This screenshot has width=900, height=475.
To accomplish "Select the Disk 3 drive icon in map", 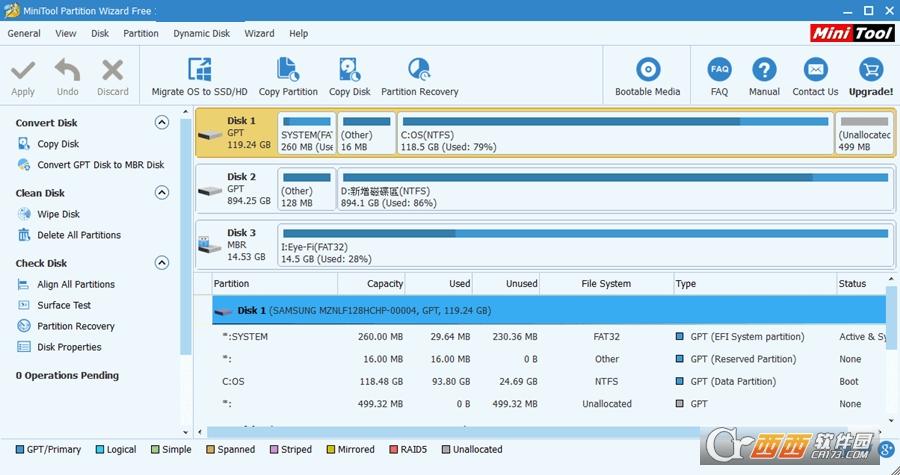I will point(210,245).
